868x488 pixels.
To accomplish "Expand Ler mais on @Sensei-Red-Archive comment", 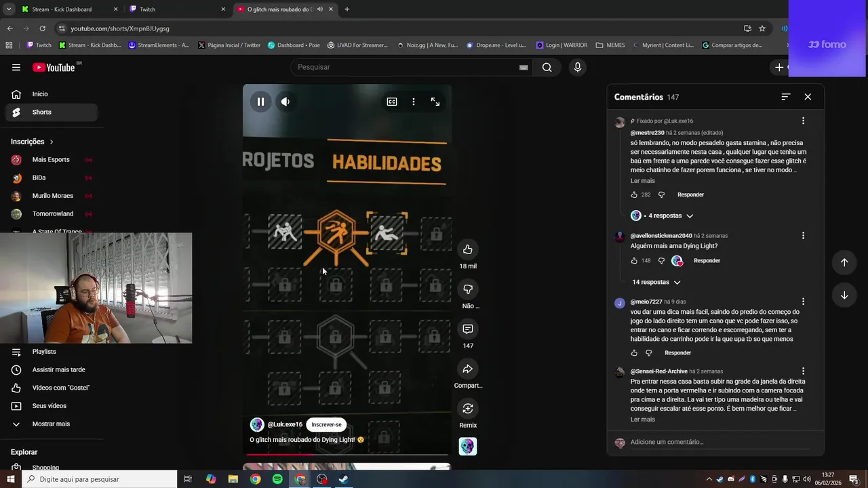I will tap(643, 420).
